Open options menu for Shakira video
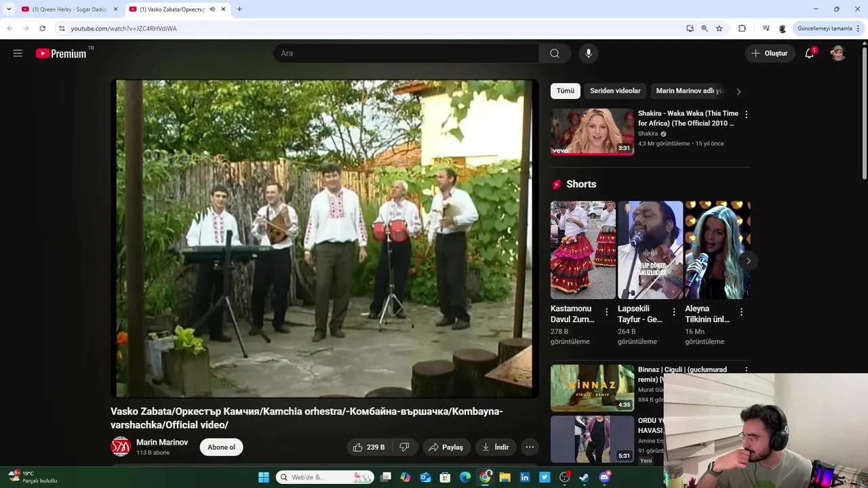 coord(746,115)
